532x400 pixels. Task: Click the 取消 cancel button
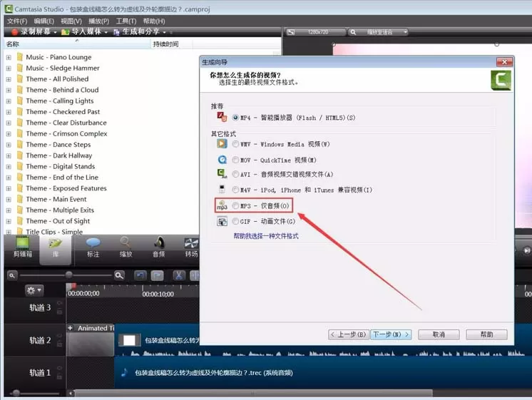(439, 334)
